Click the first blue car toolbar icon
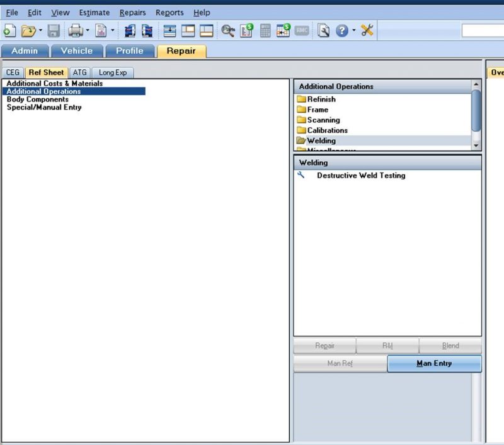 point(130,30)
